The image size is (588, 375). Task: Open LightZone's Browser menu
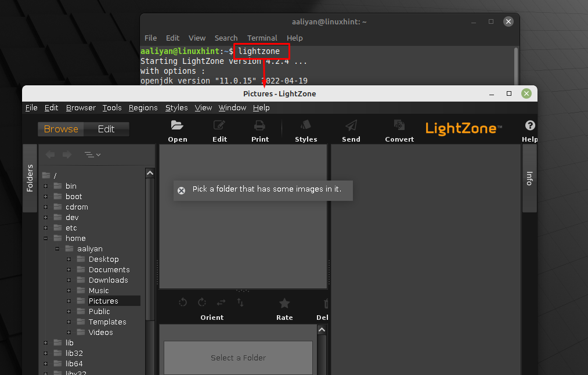coord(81,107)
